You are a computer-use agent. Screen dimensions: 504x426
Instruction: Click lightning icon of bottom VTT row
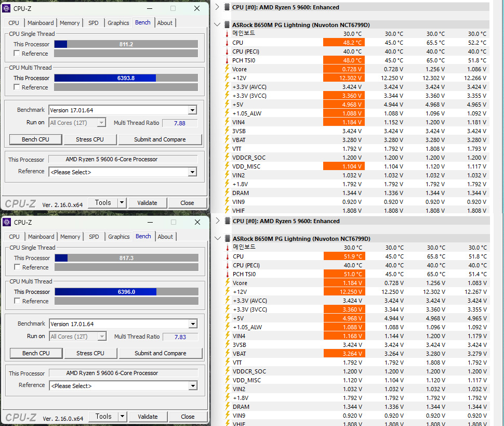228,363
